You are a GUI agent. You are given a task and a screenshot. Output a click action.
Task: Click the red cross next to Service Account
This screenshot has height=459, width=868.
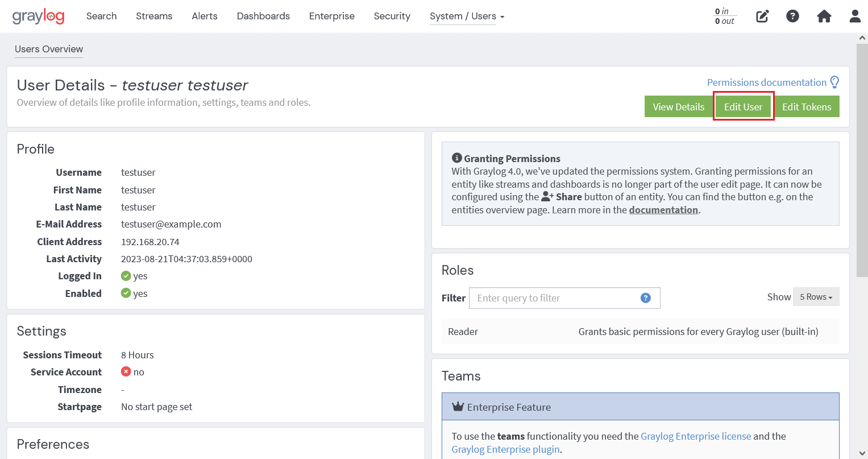tap(126, 372)
